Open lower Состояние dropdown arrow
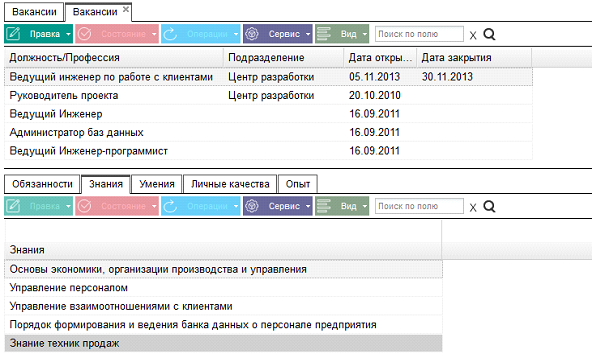Image resolution: width=592 pixels, height=364 pixels. pyautogui.click(x=154, y=206)
